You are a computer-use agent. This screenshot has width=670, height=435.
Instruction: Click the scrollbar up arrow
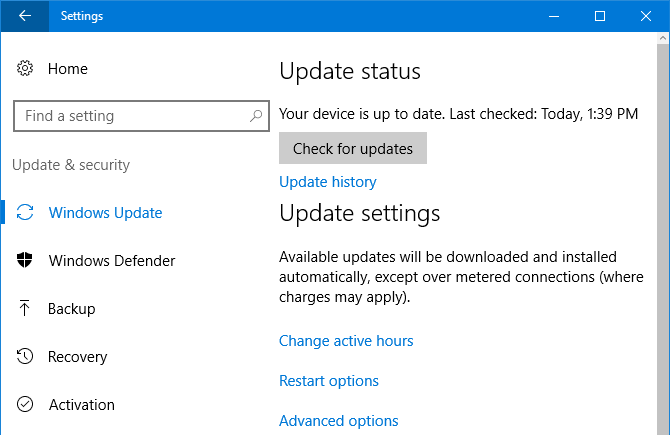pos(663,38)
